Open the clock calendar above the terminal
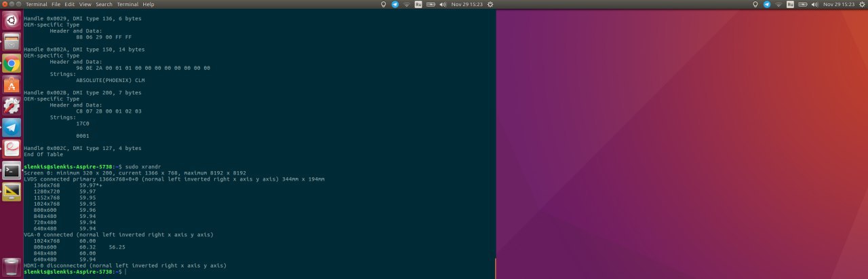The width and height of the screenshot is (868, 279). point(466,4)
